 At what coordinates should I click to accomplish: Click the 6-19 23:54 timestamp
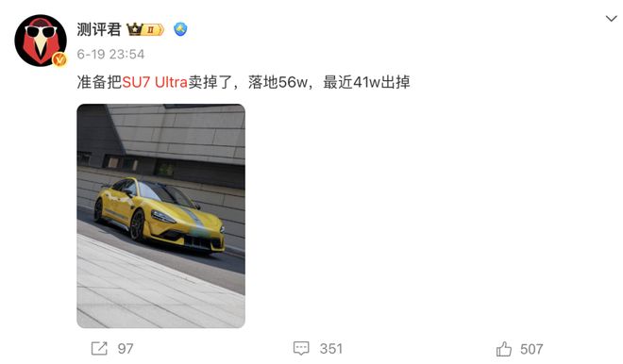pyautogui.click(x=110, y=54)
